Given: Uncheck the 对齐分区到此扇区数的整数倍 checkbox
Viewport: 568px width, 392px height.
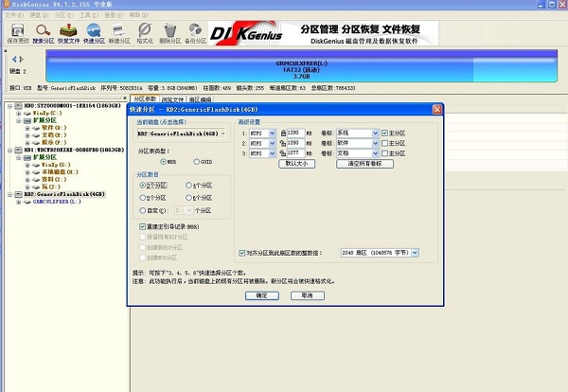Looking at the screenshot, I should pyautogui.click(x=244, y=253).
